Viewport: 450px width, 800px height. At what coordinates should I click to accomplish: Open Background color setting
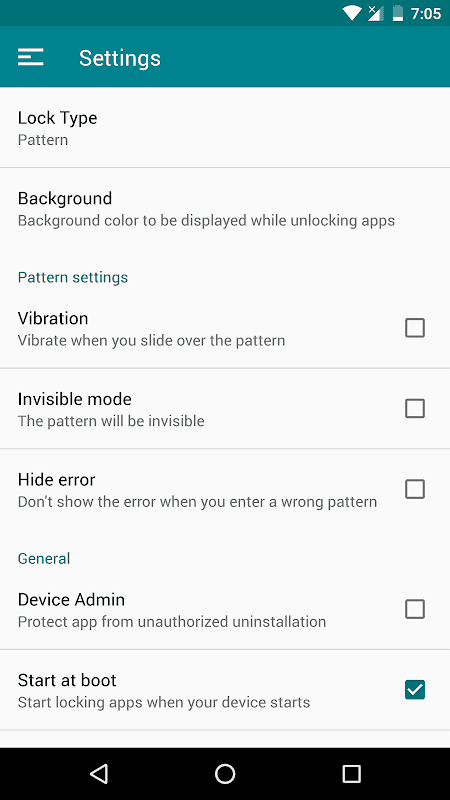[x=225, y=209]
